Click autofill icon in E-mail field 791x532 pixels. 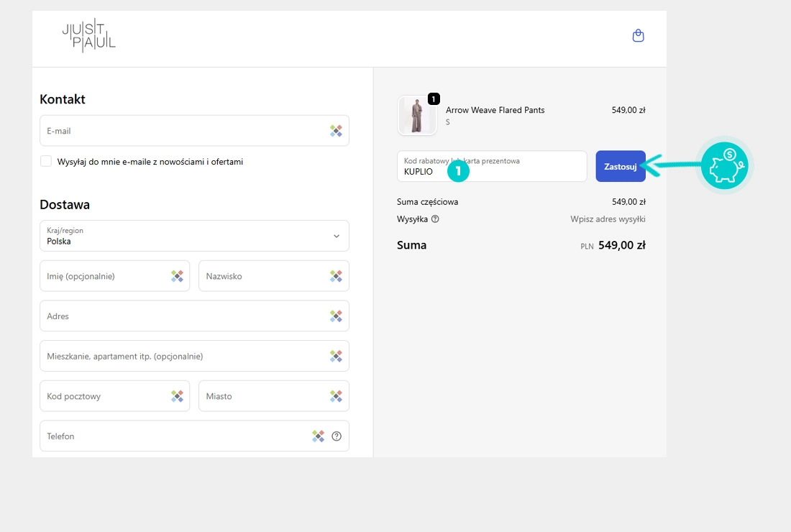point(336,131)
